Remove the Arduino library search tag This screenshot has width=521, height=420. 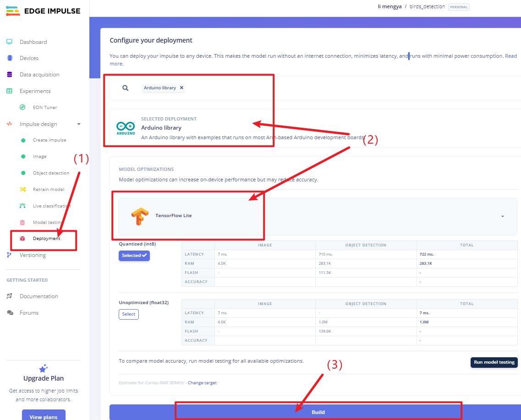[181, 87]
